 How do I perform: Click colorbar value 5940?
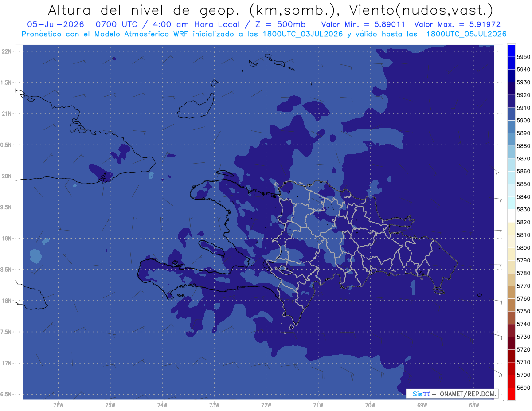pyautogui.click(x=523, y=70)
